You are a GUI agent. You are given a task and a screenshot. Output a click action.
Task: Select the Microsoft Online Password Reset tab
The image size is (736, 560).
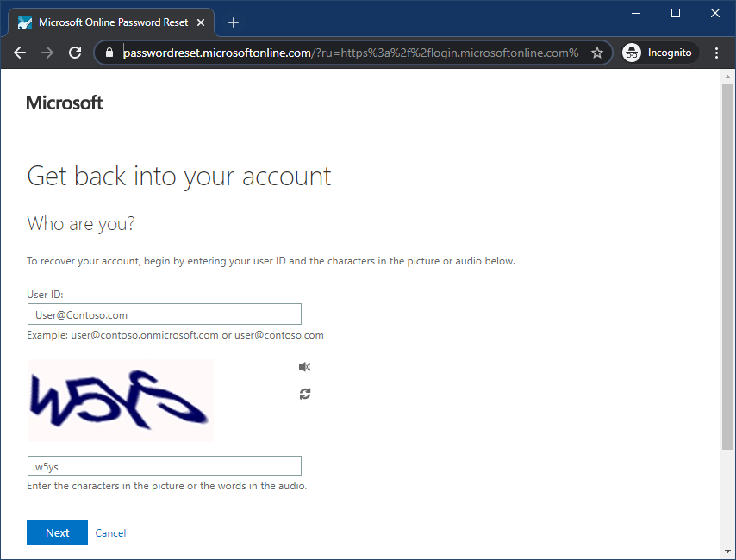(112, 22)
